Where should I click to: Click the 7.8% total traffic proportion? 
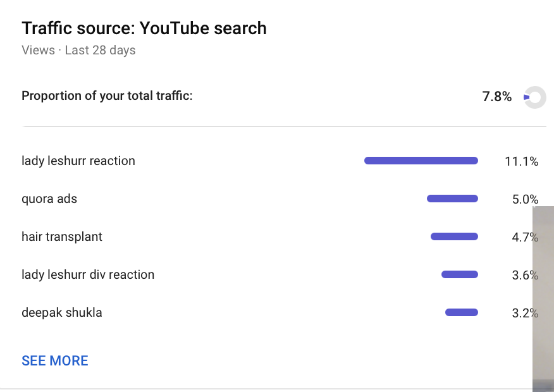[496, 96]
